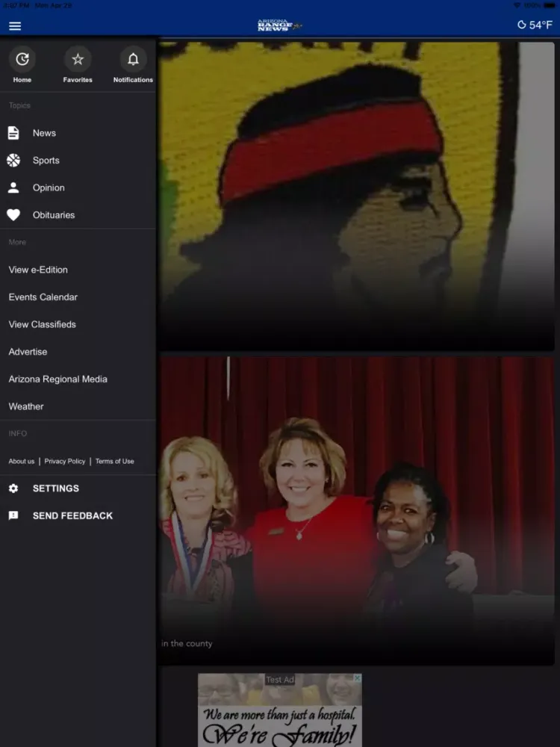Tap the 54°F weather indicator
The width and height of the screenshot is (560, 747).
[535, 25]
